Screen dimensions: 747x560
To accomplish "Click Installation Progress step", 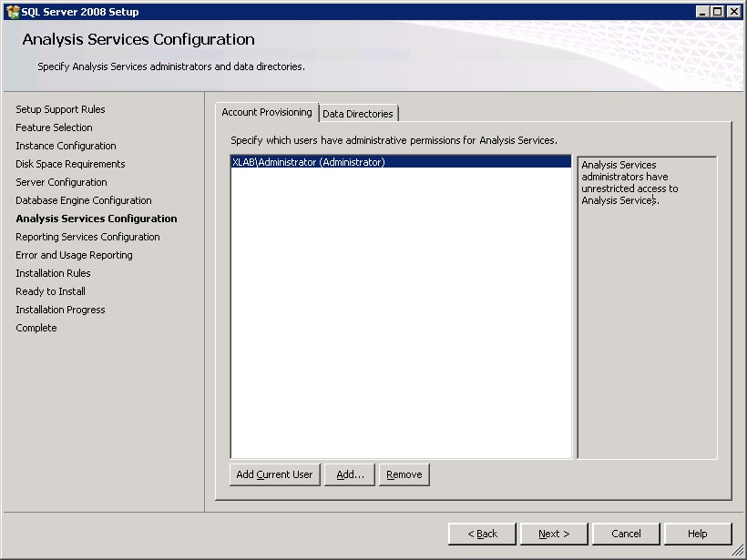I will pos(60,310).
